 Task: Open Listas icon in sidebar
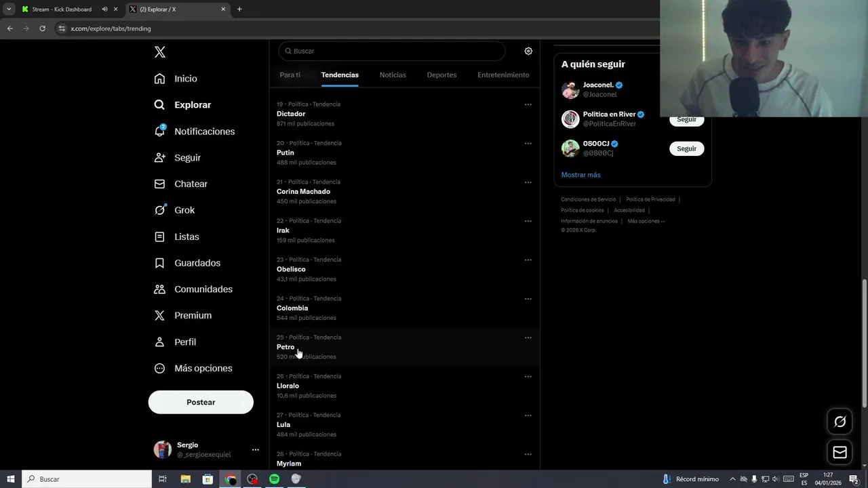pyautogui.click(x=159, y=237)
